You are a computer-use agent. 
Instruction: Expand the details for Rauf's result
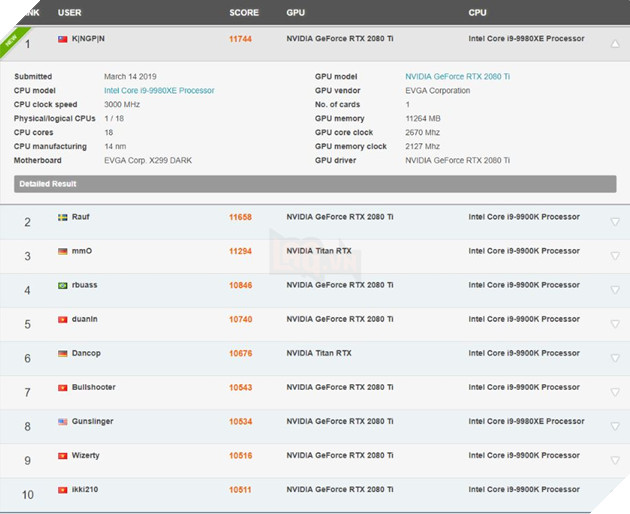point(614,222)
